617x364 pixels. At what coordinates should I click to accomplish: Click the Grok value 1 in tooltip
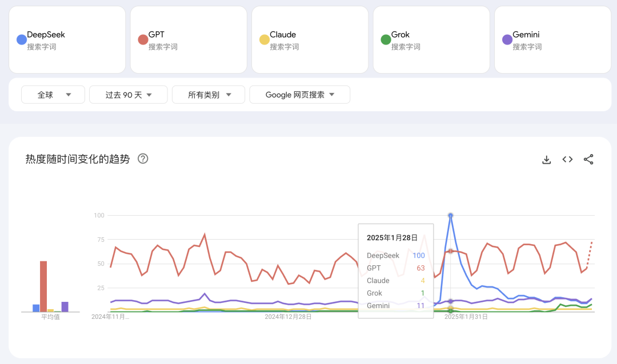coord(423,293)
